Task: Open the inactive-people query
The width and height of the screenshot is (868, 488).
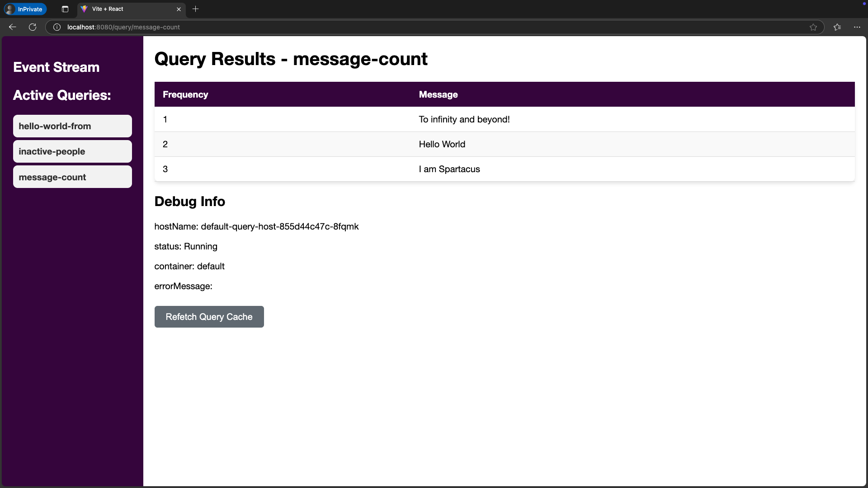Action: (x=72, y=151)
